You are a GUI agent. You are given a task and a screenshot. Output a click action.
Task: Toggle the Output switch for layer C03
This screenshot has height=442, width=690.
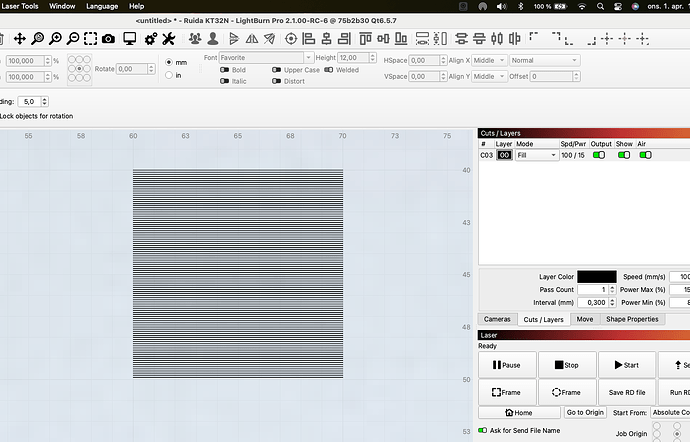coord(600,155)
